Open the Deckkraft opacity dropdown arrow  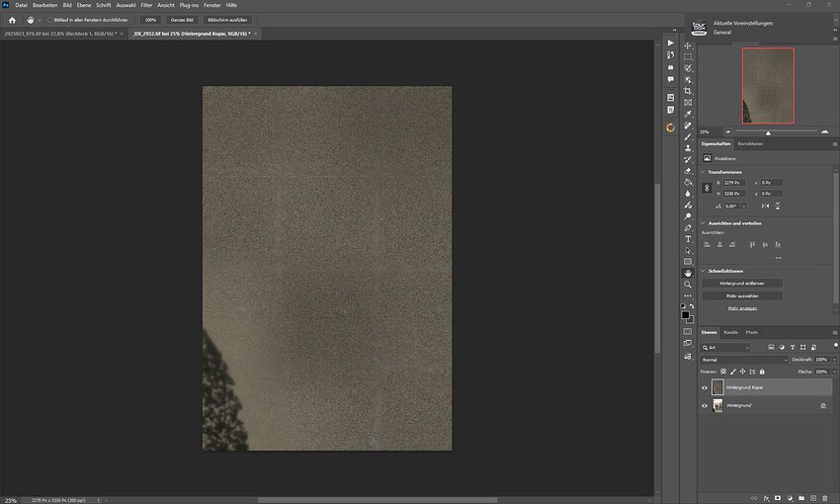[x=833, y=360]
